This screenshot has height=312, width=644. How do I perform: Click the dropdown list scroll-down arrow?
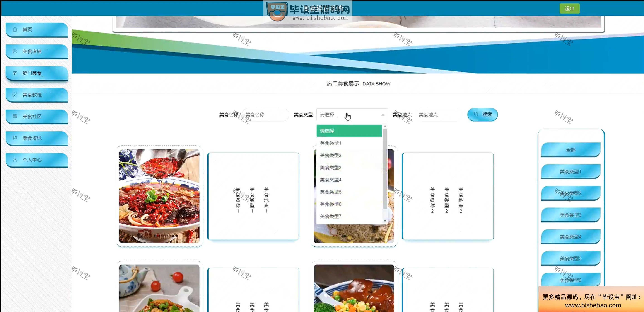[x=385, y=221]
